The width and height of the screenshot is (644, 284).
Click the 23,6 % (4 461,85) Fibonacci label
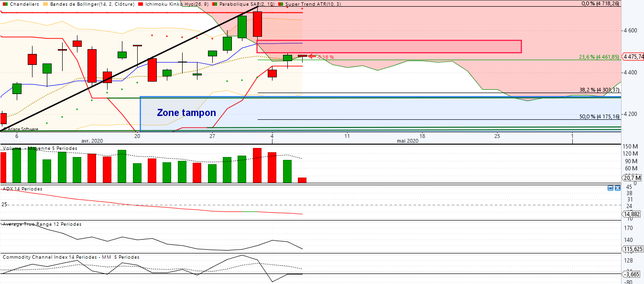[x=599, y=57]
